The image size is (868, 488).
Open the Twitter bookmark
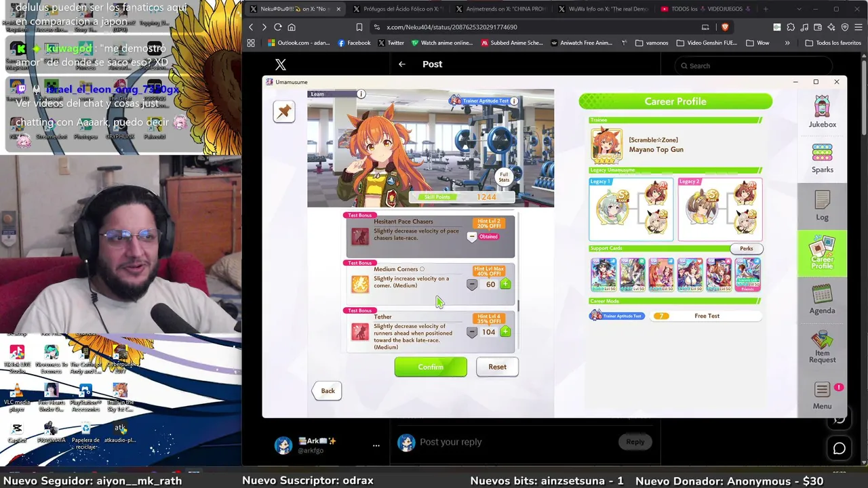(391, 43)
